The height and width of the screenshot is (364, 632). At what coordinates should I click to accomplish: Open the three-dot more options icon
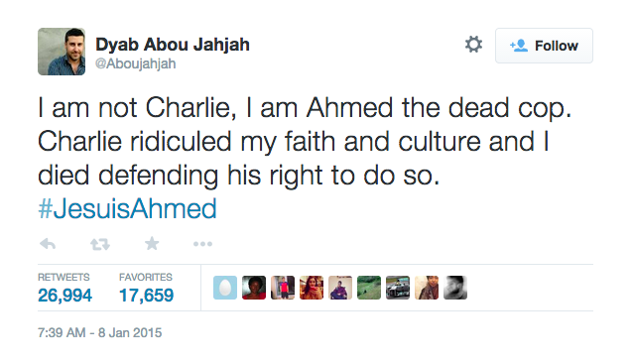point(202,244)
